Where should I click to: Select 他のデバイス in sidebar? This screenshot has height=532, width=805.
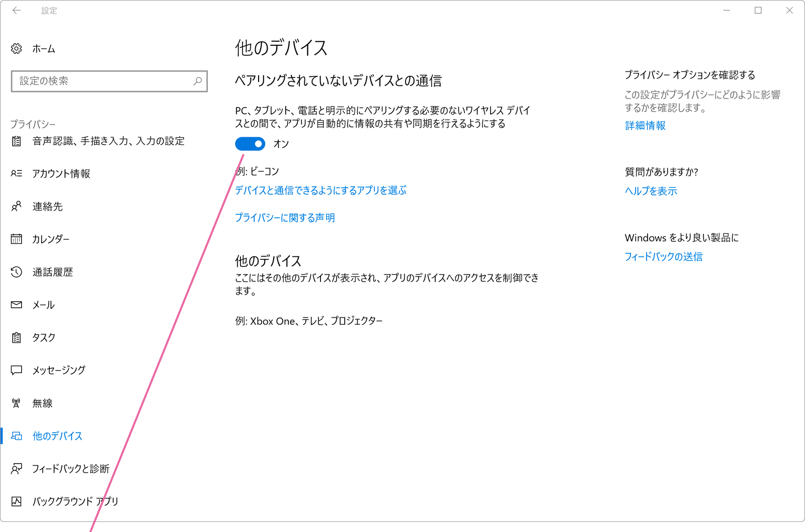(57, 436)
